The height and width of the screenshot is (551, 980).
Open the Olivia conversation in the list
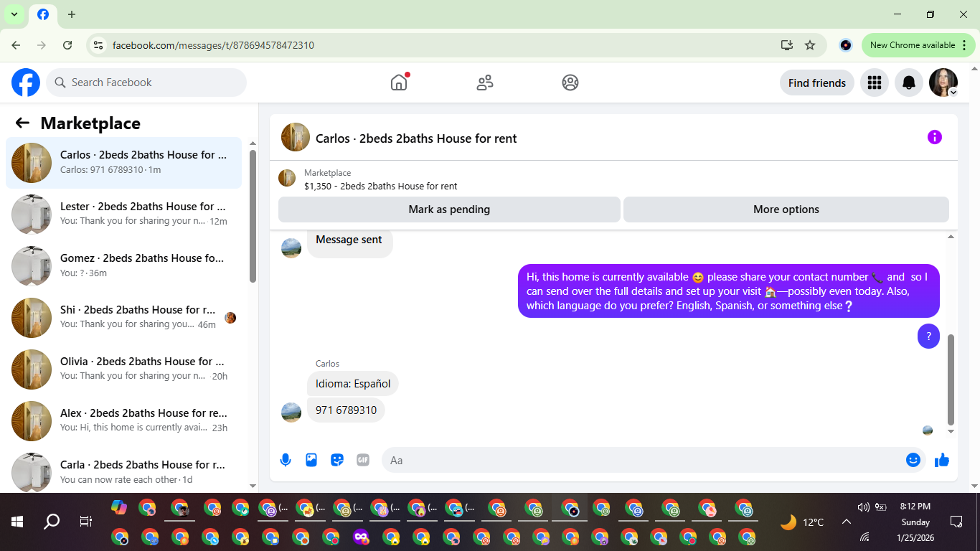(x=124, y=369)
